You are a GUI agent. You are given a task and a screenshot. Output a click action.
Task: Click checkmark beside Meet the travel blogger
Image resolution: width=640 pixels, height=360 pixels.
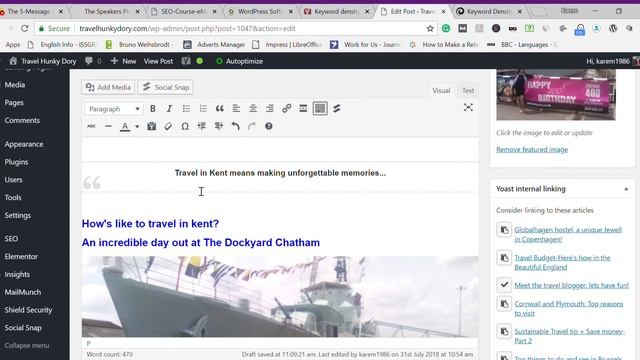click(x=504, y=284)
